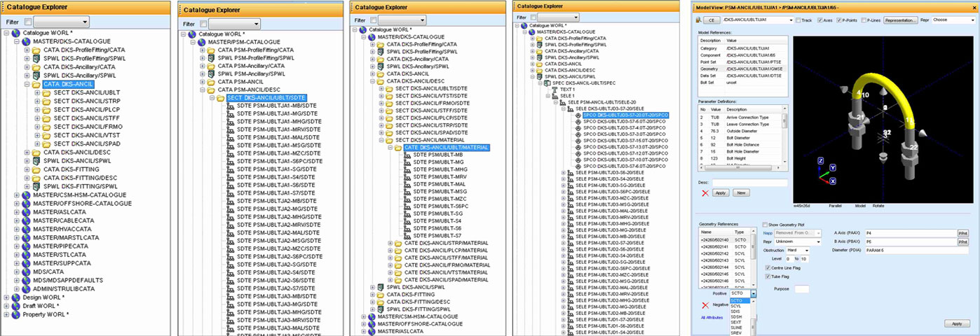Disable the P-Points checkbox
The width and height of the screenshot is (980, 336).
[838, 20]
